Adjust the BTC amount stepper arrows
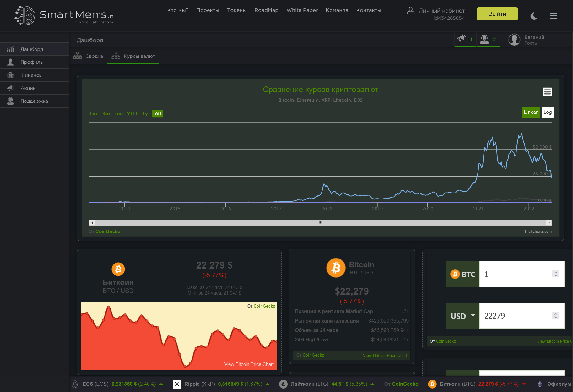Screen dimensions: 573x392 click(556, 274)
